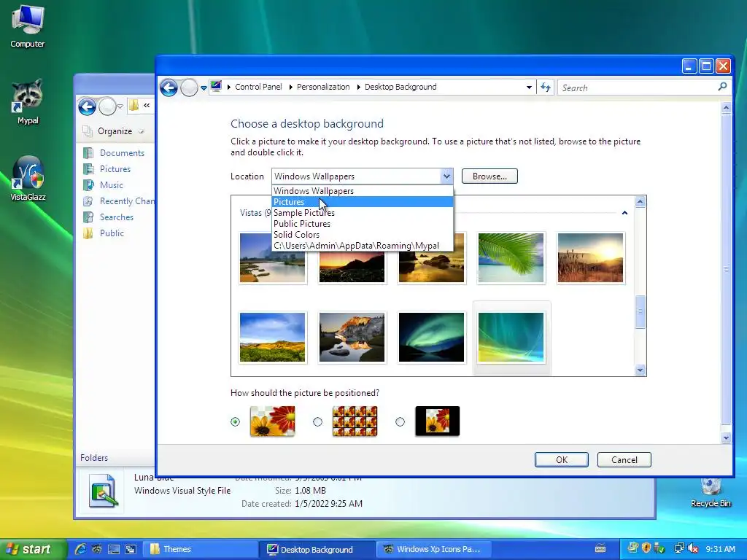Open arrow before Control Panel breadcrumb

229,87
